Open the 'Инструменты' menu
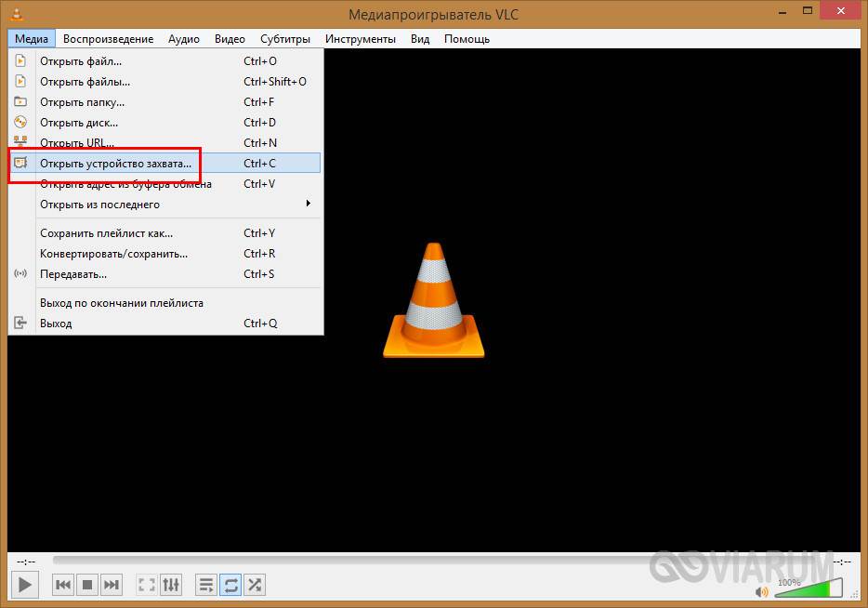This screenshot has width=868, height=608. [x=361, y=39]
